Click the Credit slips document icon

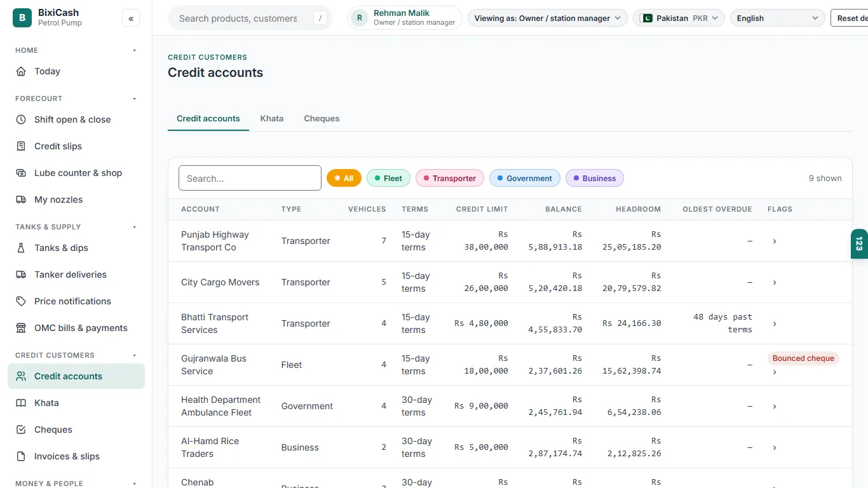point(21,146)
